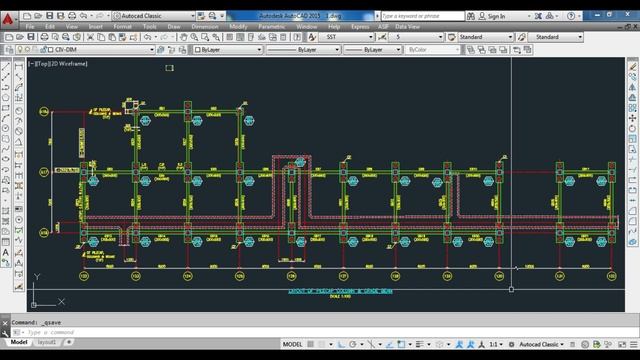Select the Table tool in the Draw toolbar
Screen dimensions: 640x360
[6, 242]
